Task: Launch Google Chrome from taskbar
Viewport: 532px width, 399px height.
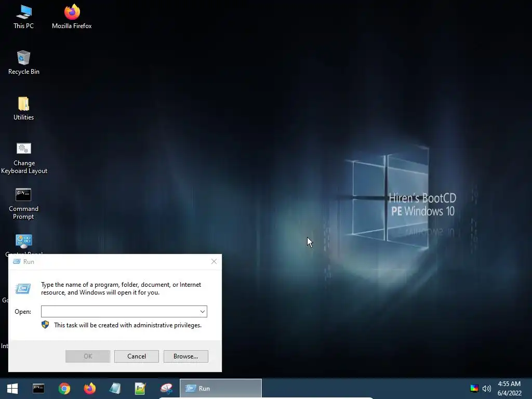Action: 64,389
